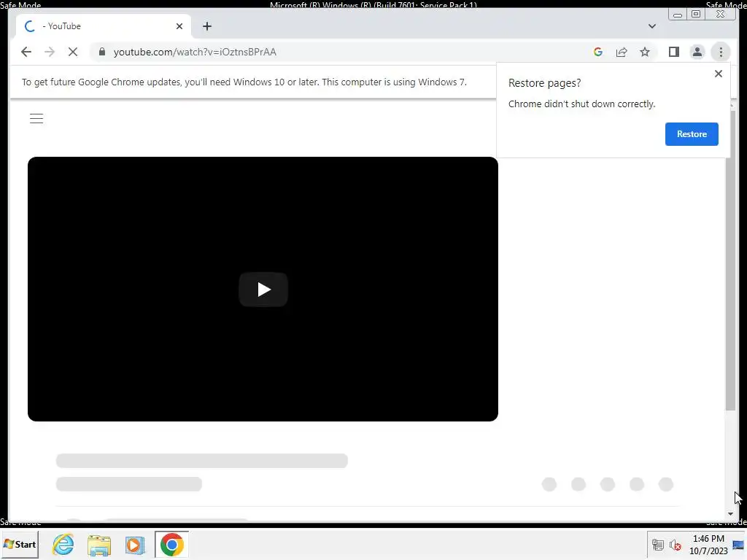Bookmark this page with the star icon
The image size is (747, 560).
[645, 52]
